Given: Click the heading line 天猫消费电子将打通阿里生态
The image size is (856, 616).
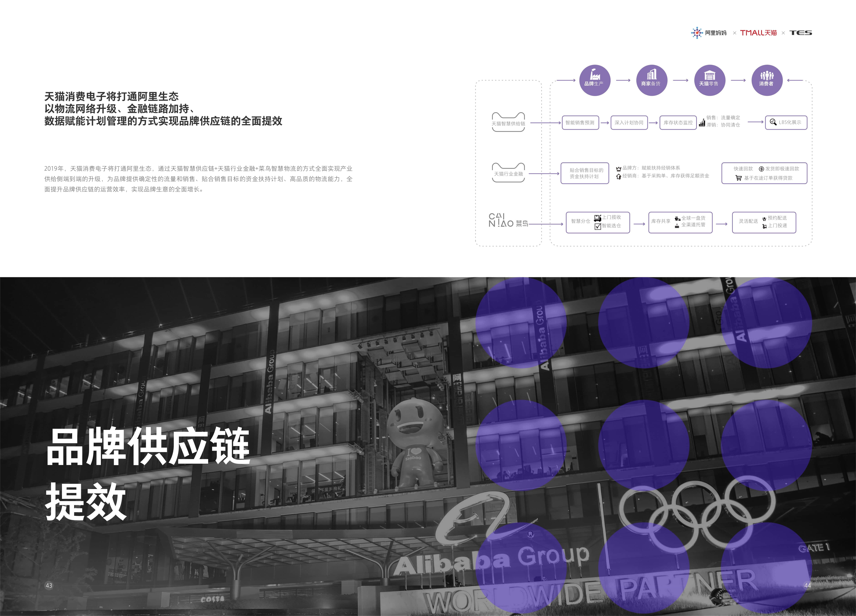Looking at the screenshot, I should 112,97.
